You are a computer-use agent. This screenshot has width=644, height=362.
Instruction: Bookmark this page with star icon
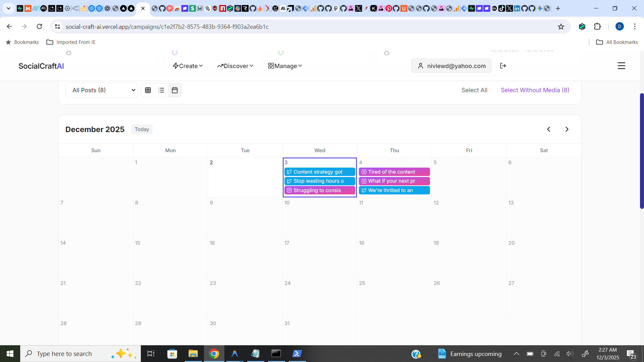[561, 26]
